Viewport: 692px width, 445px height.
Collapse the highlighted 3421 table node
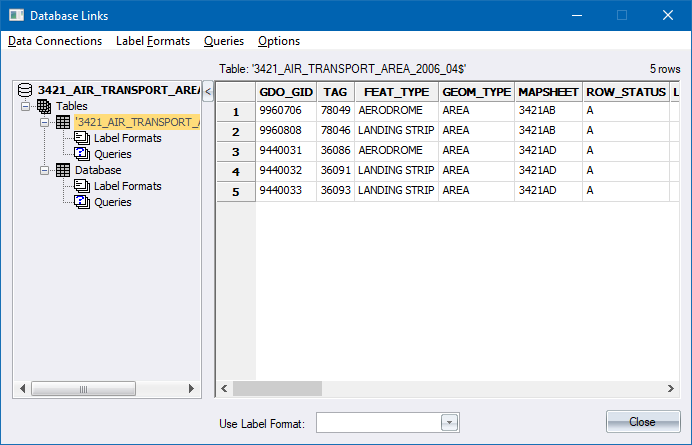(45, 122)
